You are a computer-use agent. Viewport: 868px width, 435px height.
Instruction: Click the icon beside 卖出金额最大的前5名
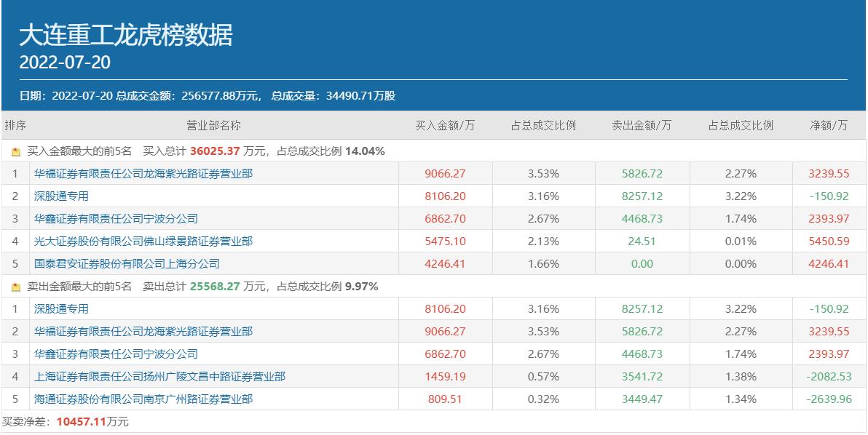coord(16,287)
